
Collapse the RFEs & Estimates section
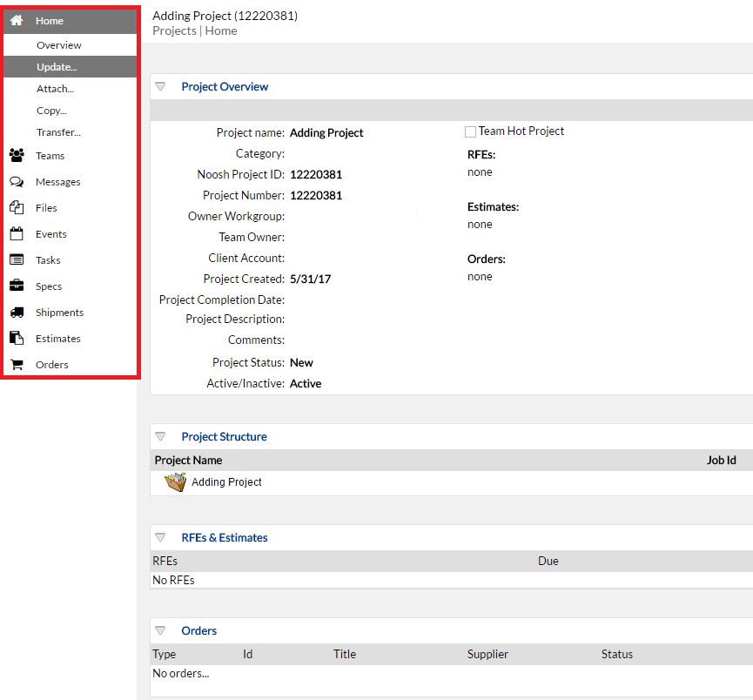coord(160,537)
